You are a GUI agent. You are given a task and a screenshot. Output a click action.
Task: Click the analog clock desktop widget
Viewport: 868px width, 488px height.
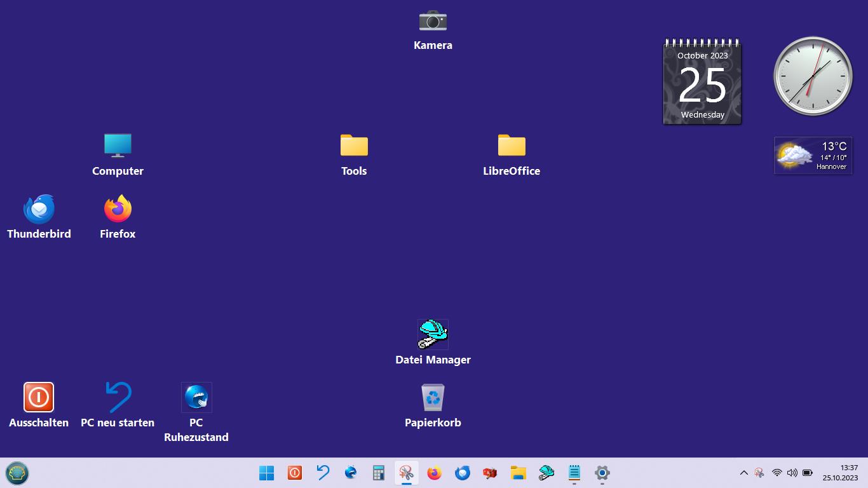(813, 76)
